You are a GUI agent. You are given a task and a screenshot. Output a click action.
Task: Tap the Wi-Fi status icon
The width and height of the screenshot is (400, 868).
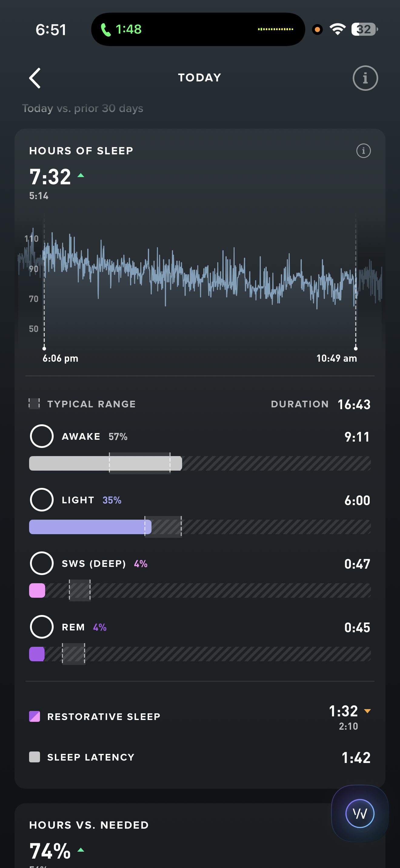coord(337,29)
